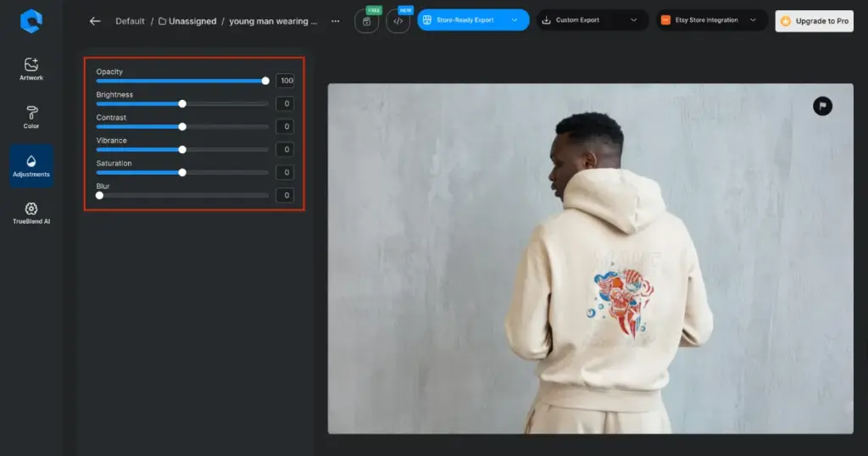Click the Opacity slider handle
The height and width of the screenshot is (456, 868).
pyautogui.click(x=265, y=81)
